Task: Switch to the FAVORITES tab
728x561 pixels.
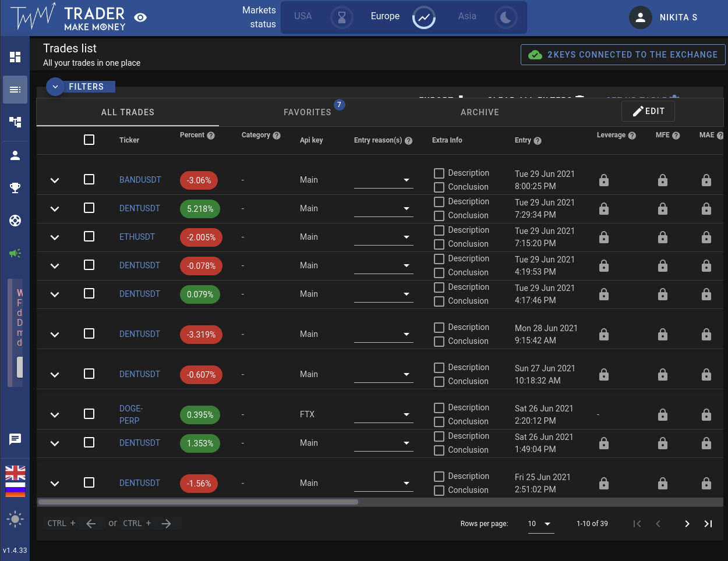Action: coord(308,112)
